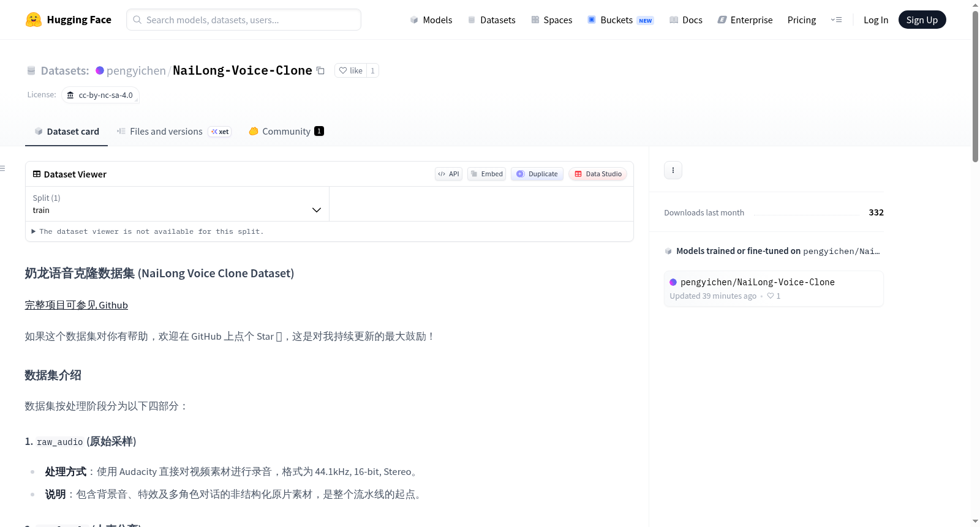Screen dimensions: 980x527
Task: Open the table of contents sidebar icon
Action: pyautogui.click(x=2, y=168)
